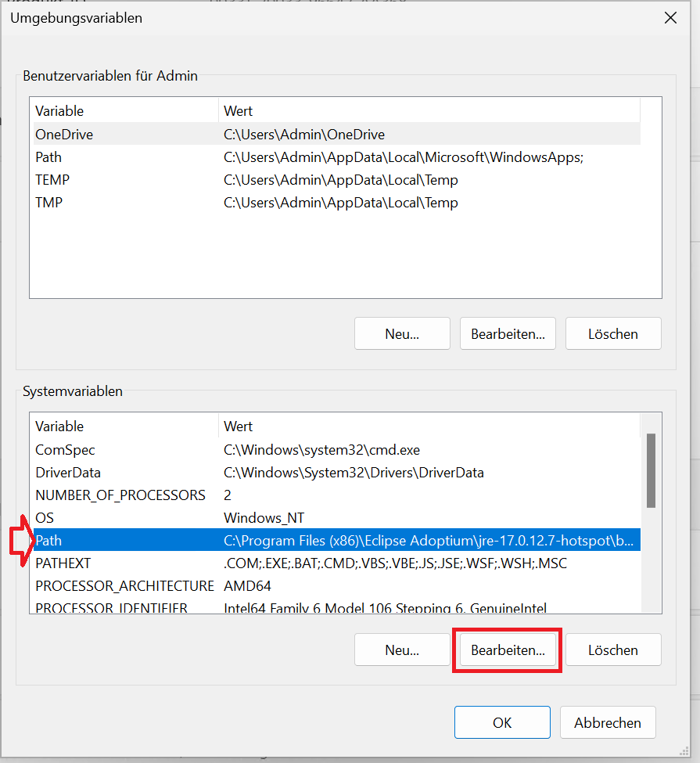Image resolution: width=700 pixels, height=763 pixels.
Task: Click the AMD64 value cell
Action: (247, 586)
